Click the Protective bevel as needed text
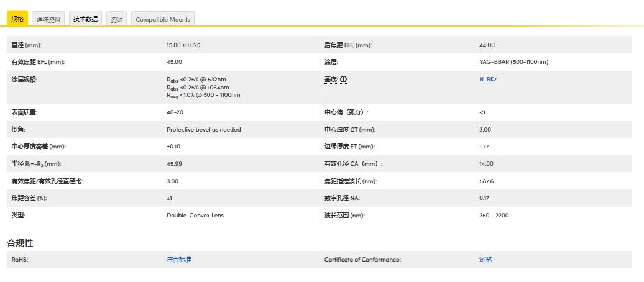This screenshot has width=644, height=282. [203, 130]
